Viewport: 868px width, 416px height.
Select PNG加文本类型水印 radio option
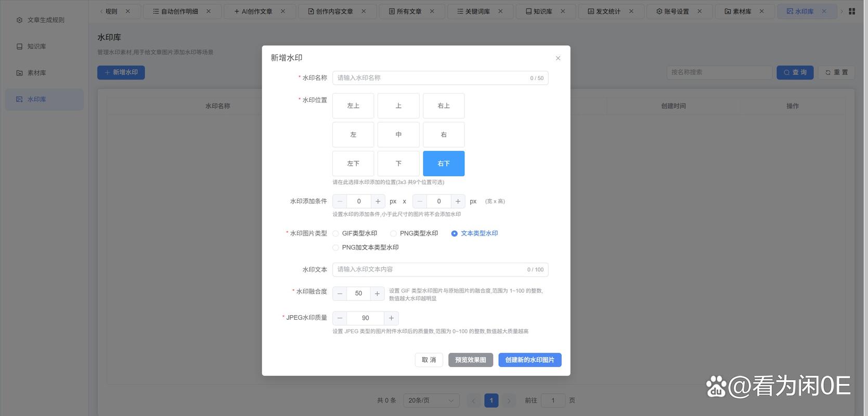click(x=366, y=248)
